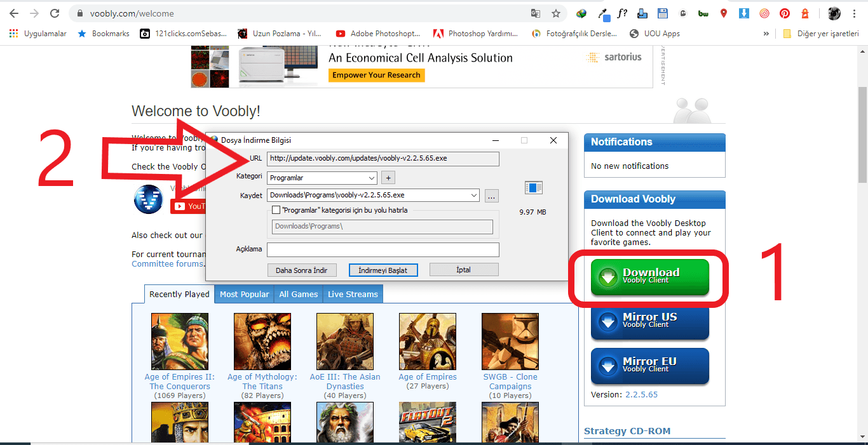The width and height of the screenshot is (868, 445).
Task: Open the Diğer yer işaretleri folder
Action: pyautogui.click(x=821, y=34)
